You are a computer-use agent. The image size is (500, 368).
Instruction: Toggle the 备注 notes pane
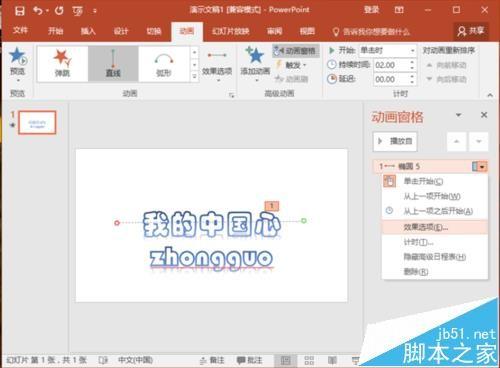click(212, 360)
